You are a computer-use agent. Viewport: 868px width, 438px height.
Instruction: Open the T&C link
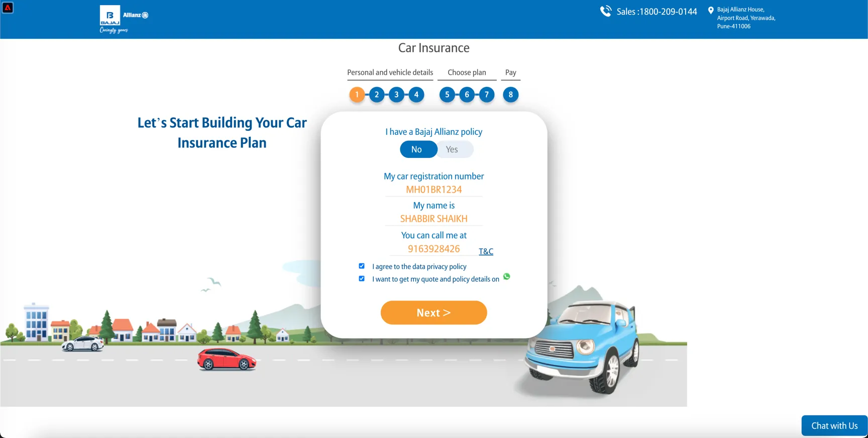click(486, 251)
